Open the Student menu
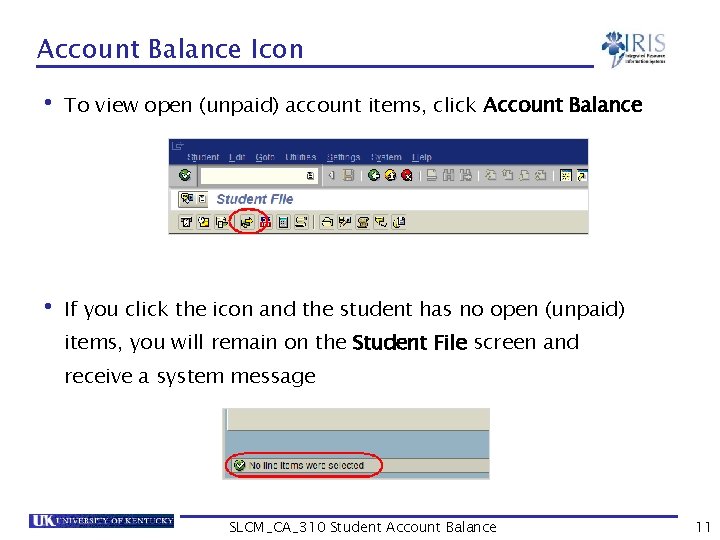 coord(203,157)
